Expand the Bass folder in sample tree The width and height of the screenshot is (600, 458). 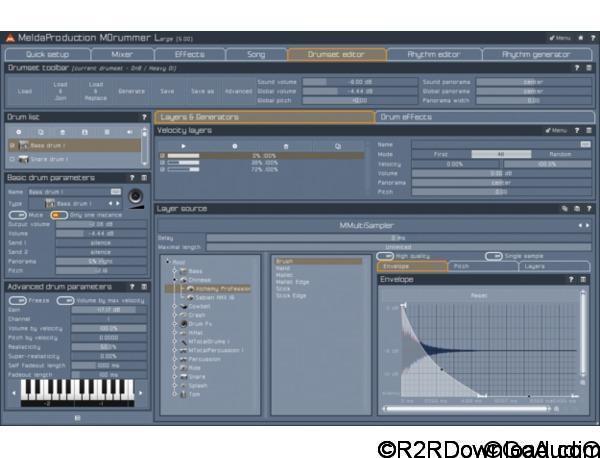(x=174, y=271)
